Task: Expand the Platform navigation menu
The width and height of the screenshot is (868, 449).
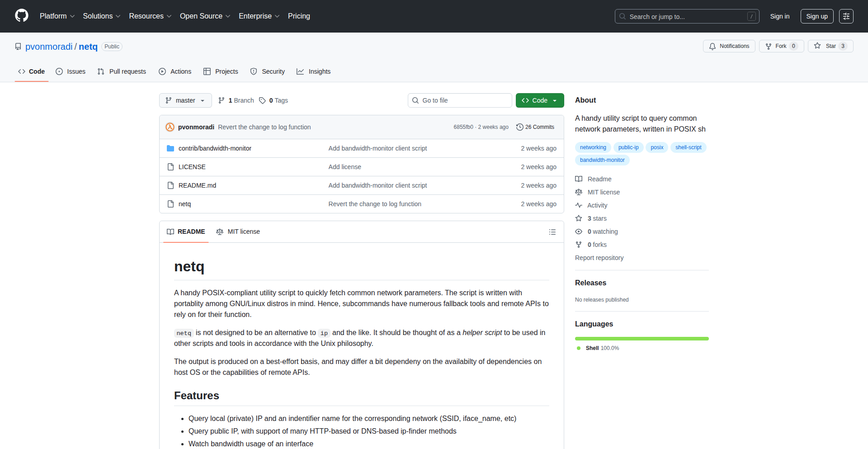Action: (57, 16)
